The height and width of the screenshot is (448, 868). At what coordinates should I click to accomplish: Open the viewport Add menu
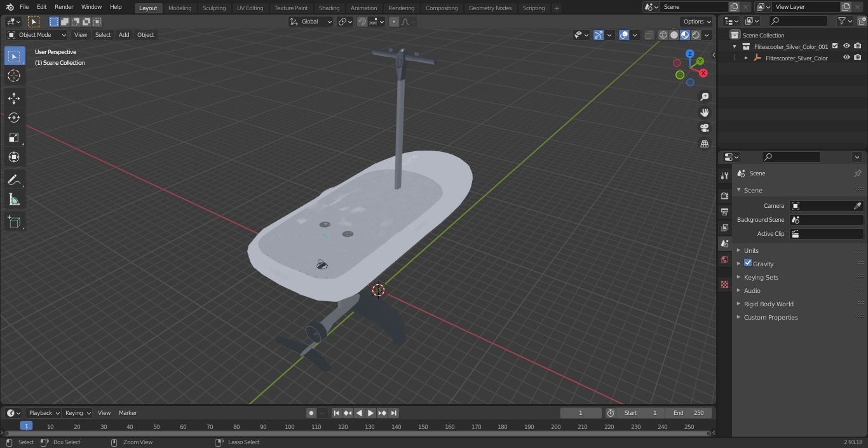pyautogui.click(x=124, y=35)
